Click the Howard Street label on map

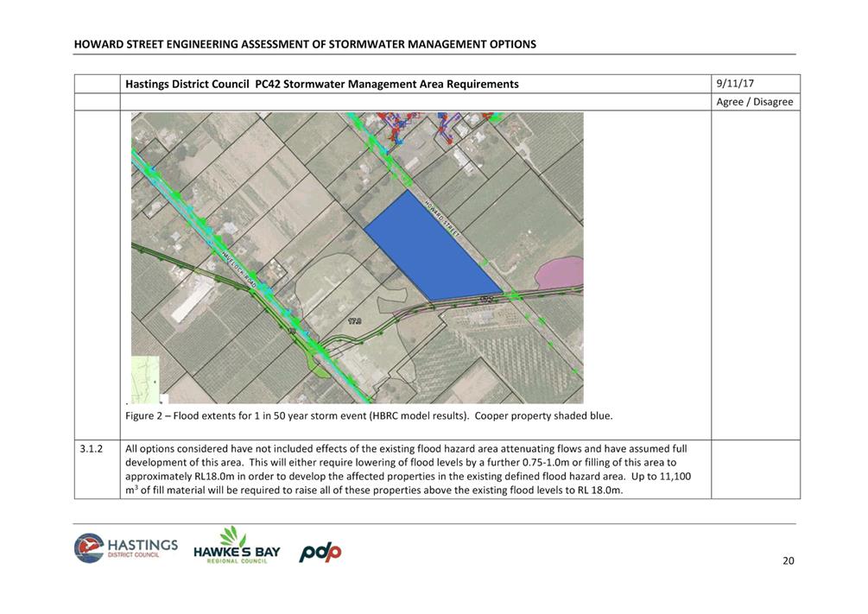[442, 218]
